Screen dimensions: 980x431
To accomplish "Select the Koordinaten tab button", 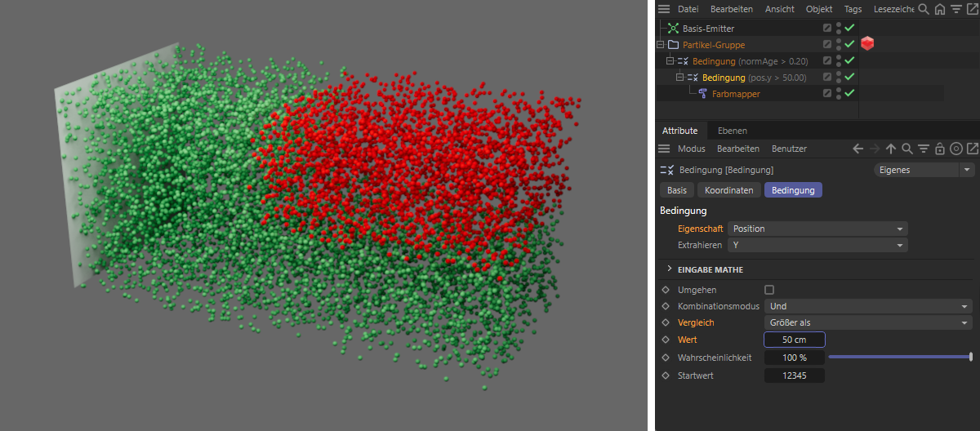I will (729, 189).
